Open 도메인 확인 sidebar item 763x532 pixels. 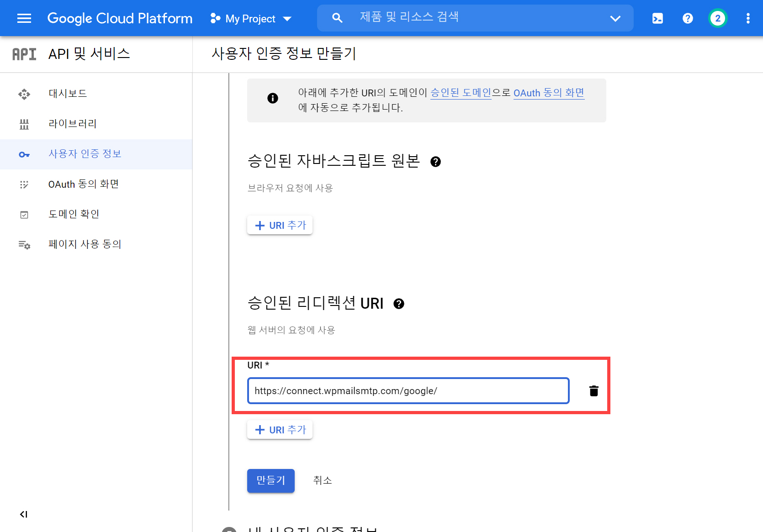[x=96, y=214]
